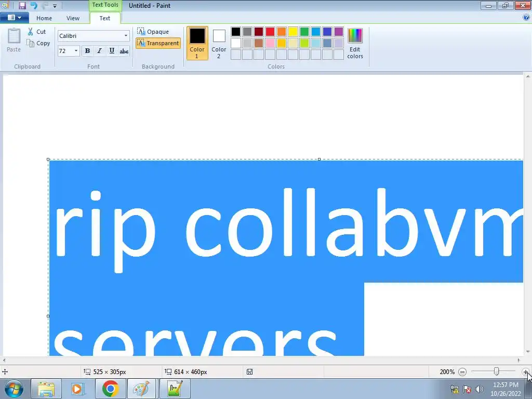Screen dimensions: 532x399
Task: Pick the green color swatch
Action: pos(304,32)
